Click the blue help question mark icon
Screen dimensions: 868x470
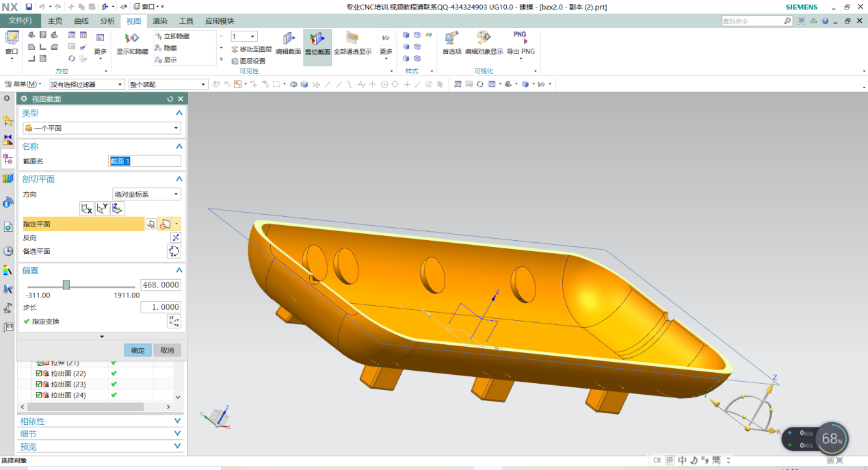click(x=826, y=21)
